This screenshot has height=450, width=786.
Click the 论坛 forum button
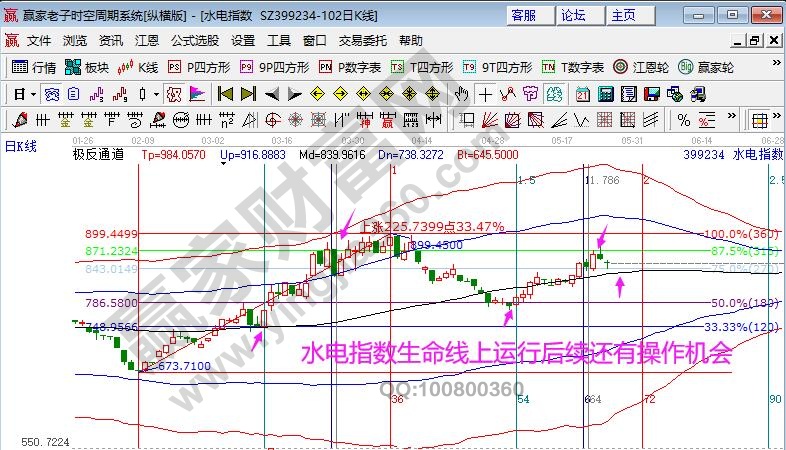pos(573,15)
